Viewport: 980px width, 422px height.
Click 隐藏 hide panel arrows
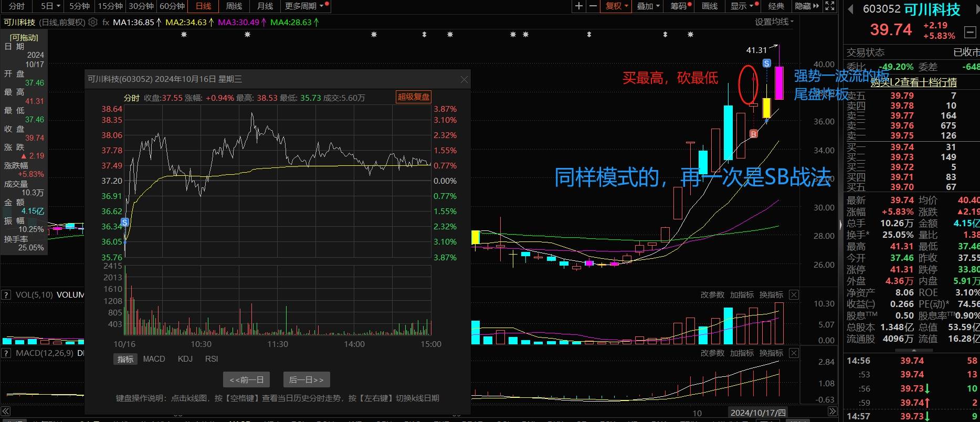click(807, 6)
